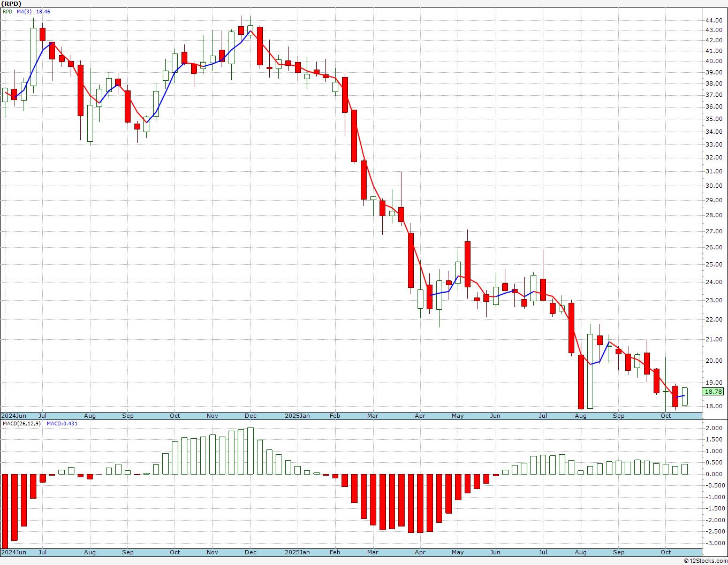Viewport: 728px width, 565px height.
Task: Click the 44.00 price axis label
Action: [x=714, y=20]
